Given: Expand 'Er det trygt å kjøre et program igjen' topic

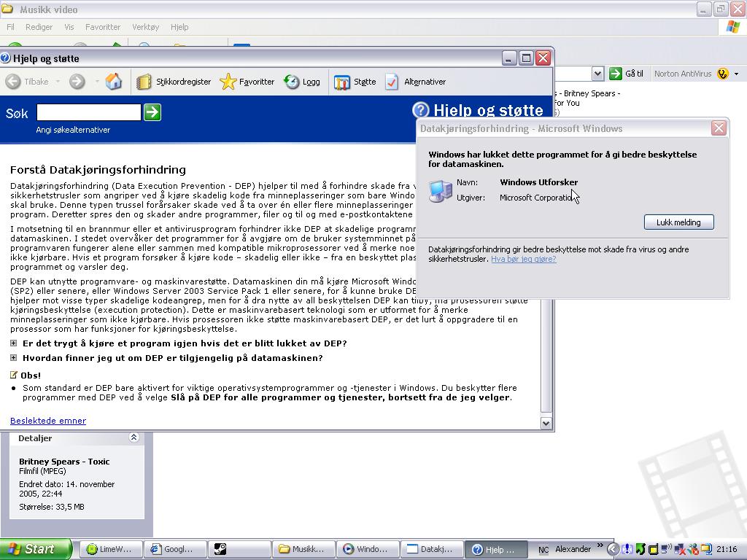Looking at the screenshot, I should tap(13, 343).
